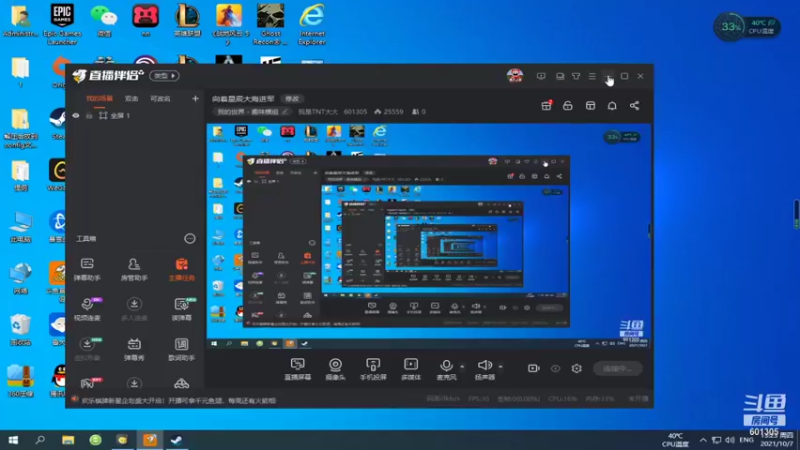This screenshot has height=450, width=800.
Task: Click the ENG language indicator
Action: click(x=746, y=440)
